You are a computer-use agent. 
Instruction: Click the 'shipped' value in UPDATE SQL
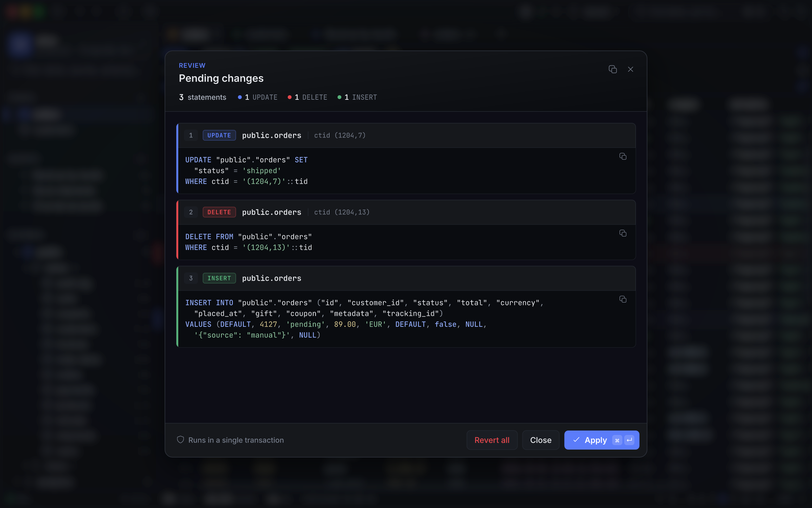261,171
